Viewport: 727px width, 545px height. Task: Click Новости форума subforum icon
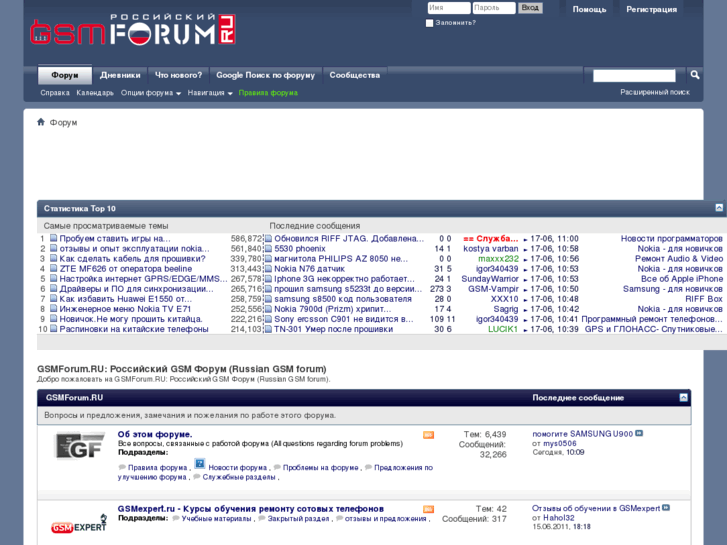pos(199,464)
